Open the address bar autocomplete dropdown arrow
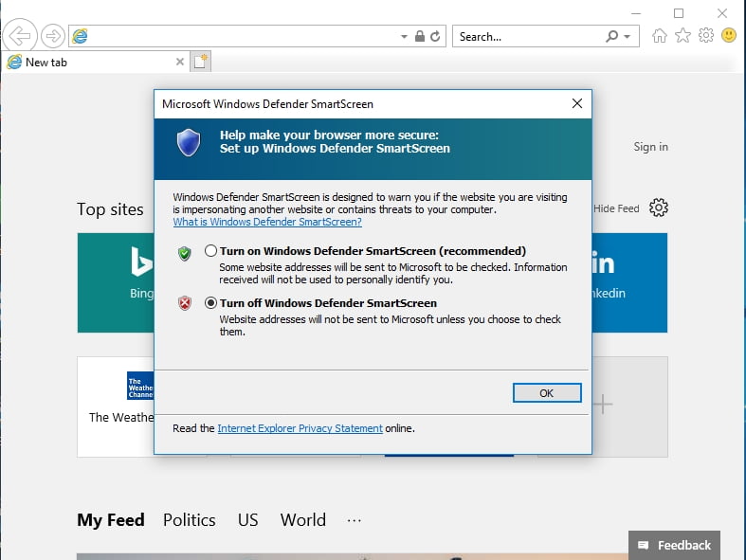 (404, 37)
